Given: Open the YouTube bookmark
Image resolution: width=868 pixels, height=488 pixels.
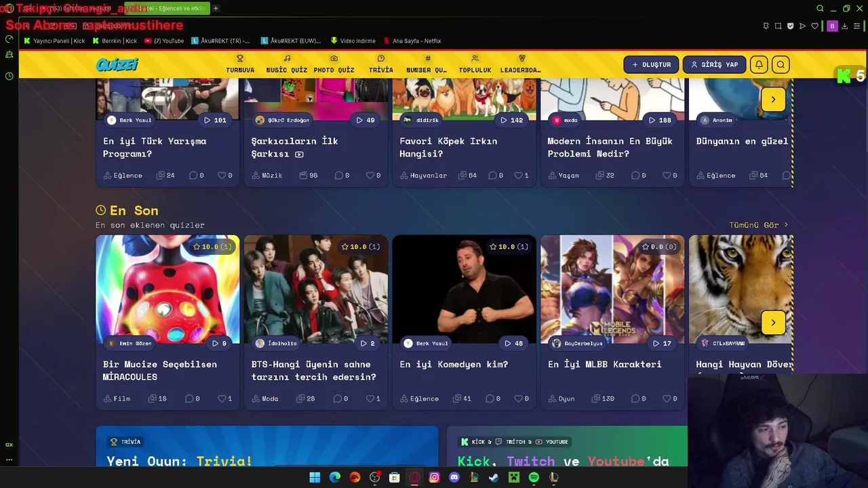Looking at the screenshot, I should point(163,41).
